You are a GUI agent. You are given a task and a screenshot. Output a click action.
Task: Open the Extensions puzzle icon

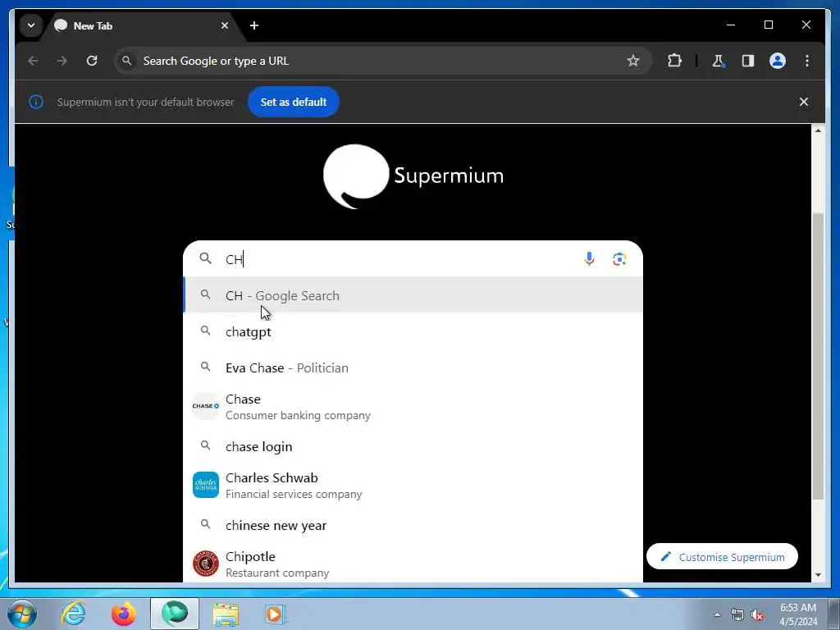click(674, 61)
